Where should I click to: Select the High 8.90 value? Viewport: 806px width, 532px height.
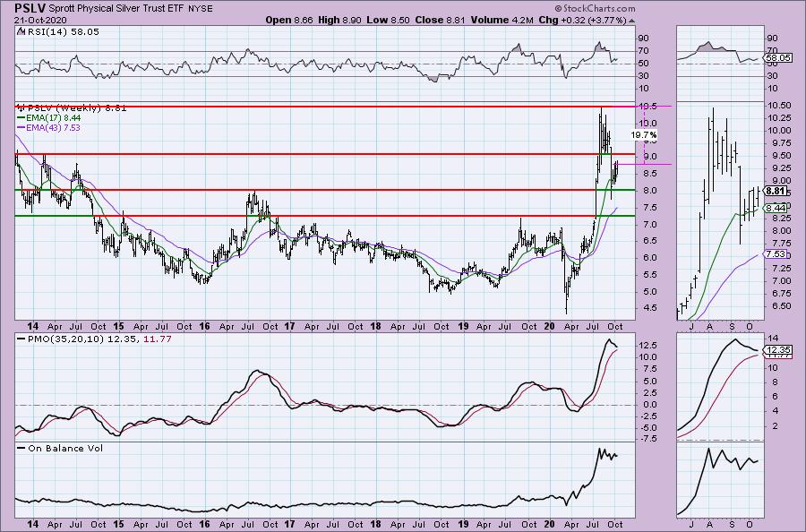tap(339, 20)
